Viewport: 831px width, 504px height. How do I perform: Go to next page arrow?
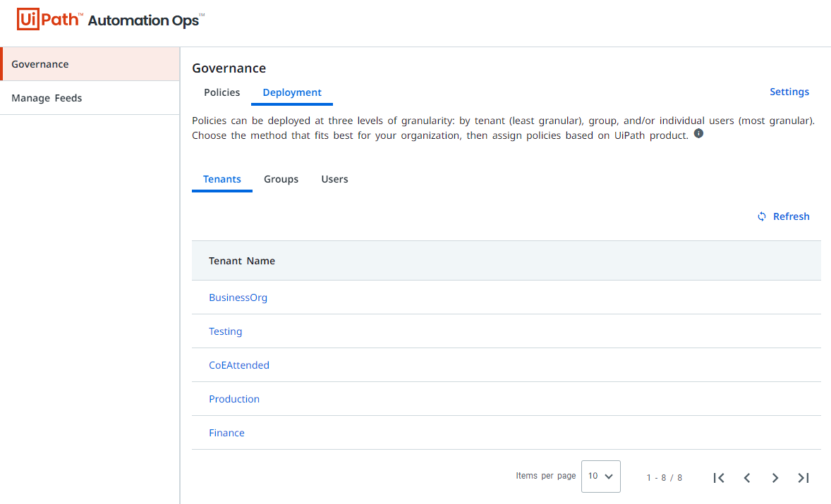[775, 478]
